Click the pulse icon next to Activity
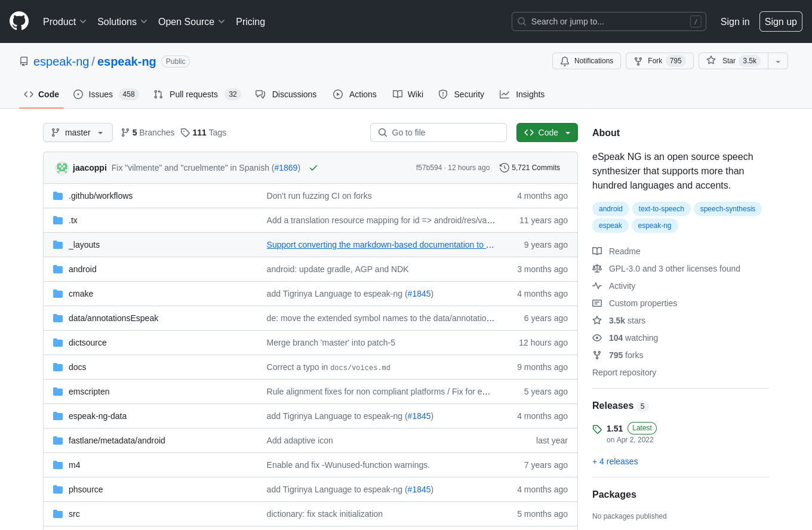The height and width of the screenshot is (530, 812). click(x=597, y=286)
